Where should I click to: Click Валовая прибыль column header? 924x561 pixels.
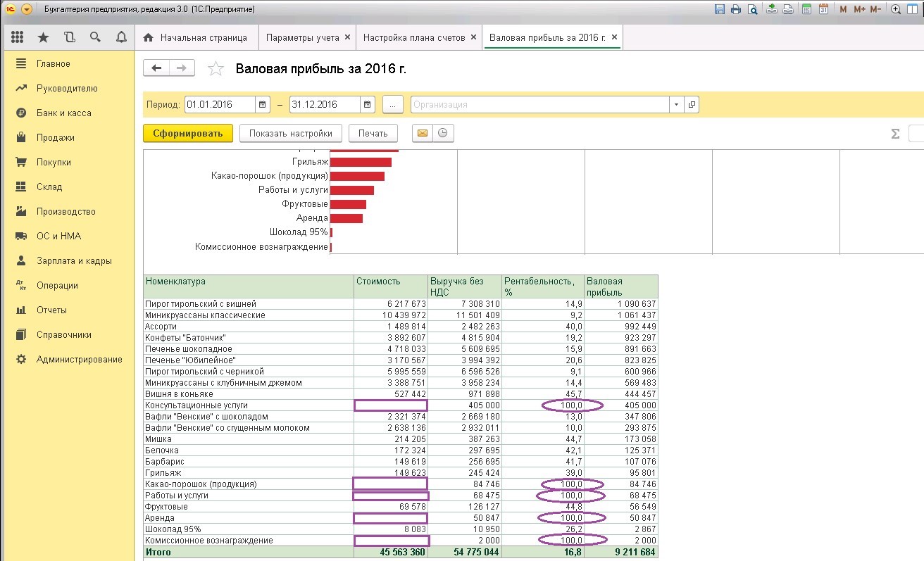621,286
